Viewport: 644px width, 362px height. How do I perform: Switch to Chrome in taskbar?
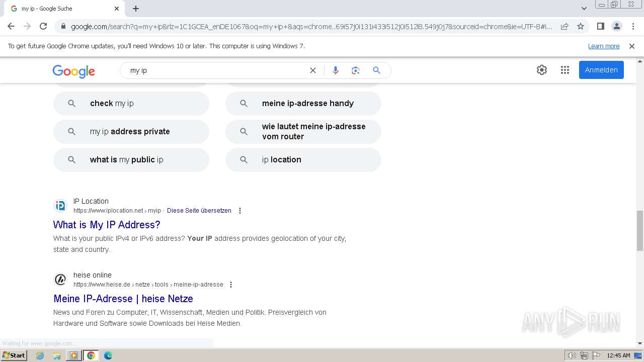click(91, 355)
